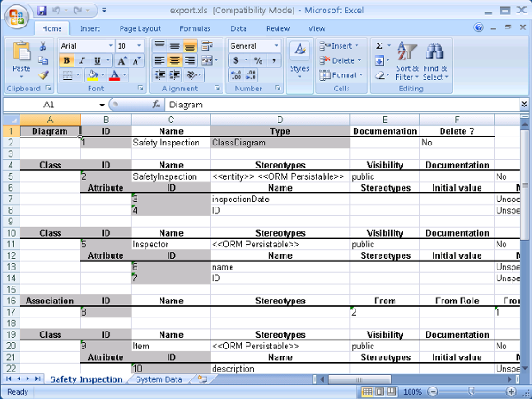Click the Paste clipboard icon
This screenshot has width=532, height=399.
(21, 51)
